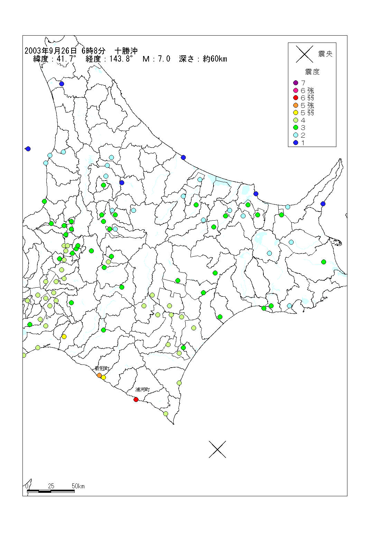Click the 震度 heading in the legend
The width and height of the screenshot is (392, 554).
pyautogui.click(x=312, y=72)
